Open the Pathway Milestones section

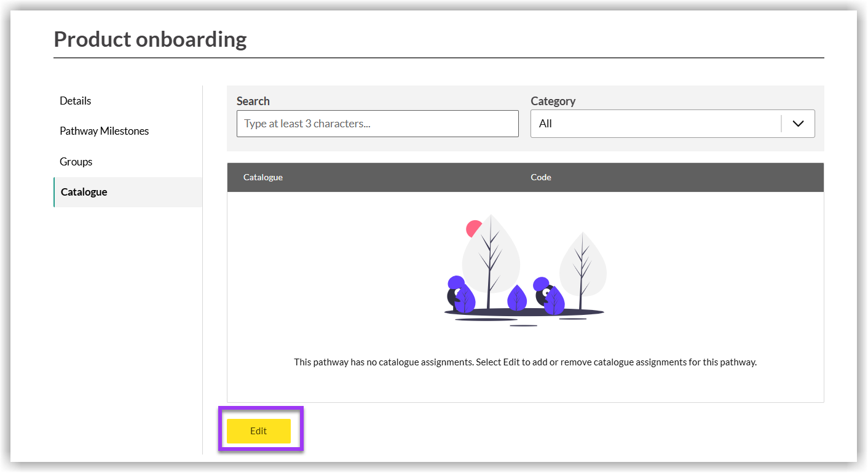coord(104,130)
